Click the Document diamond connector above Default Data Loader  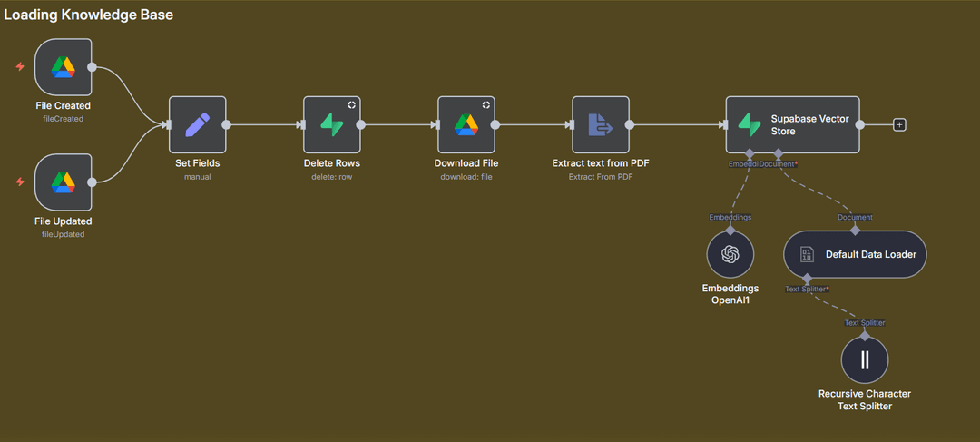point(855,229)
